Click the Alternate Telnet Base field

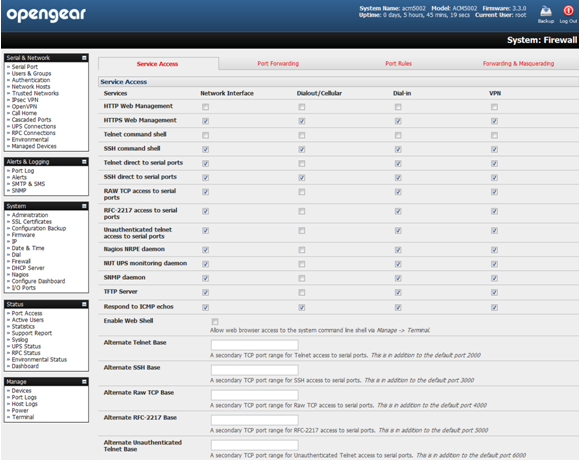(x=254, y=345)
